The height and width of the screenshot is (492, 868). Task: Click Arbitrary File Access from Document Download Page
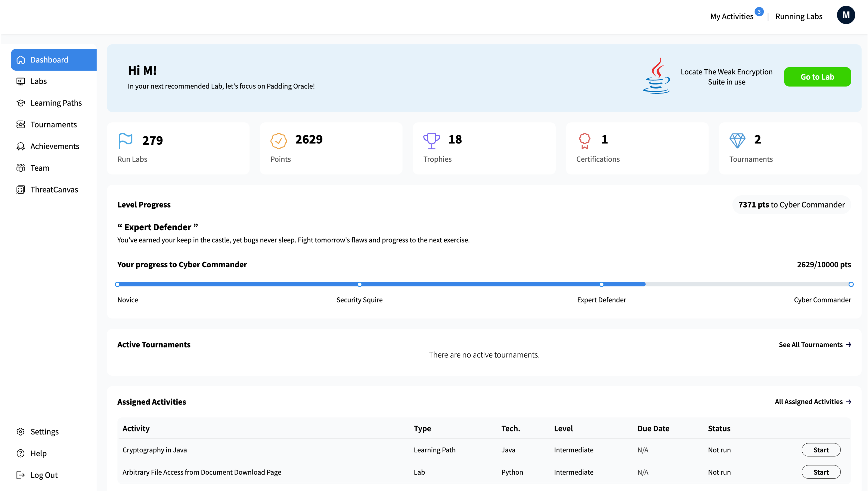coord(202,472)
